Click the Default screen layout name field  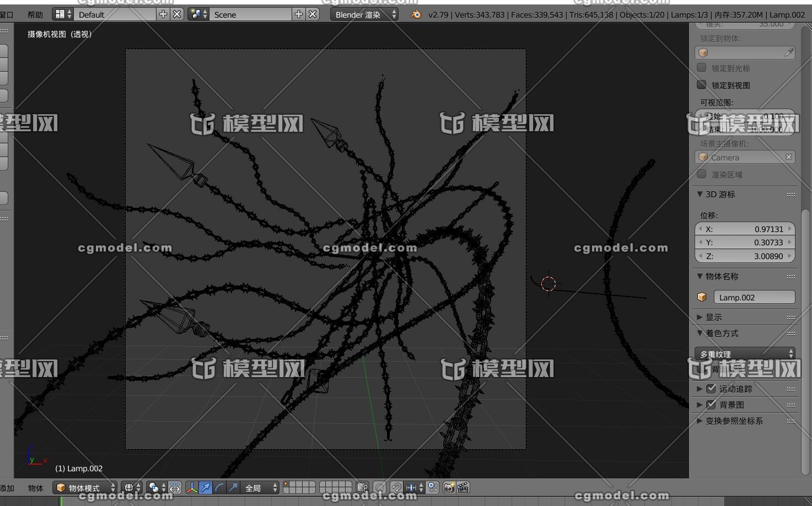[x=115, y=14]
